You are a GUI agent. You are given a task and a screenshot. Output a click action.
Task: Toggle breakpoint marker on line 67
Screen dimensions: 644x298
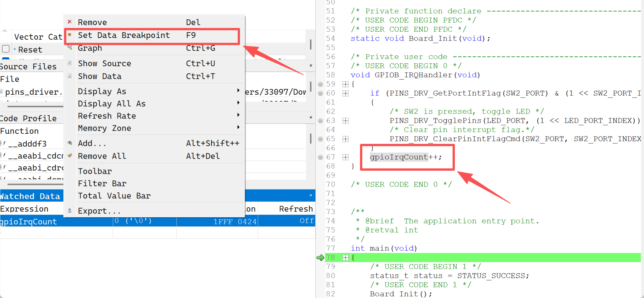[321, 157]
